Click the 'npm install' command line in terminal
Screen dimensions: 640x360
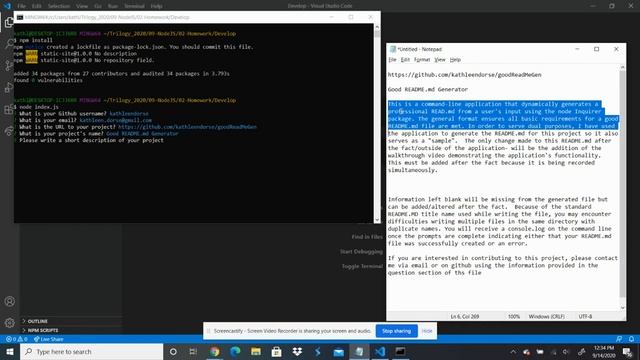(33, 40)
